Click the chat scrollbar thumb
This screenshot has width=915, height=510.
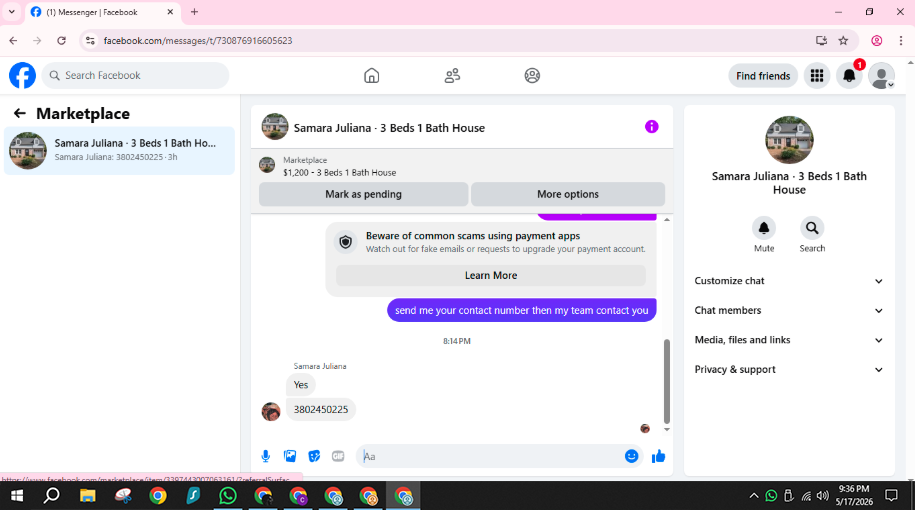666,382
